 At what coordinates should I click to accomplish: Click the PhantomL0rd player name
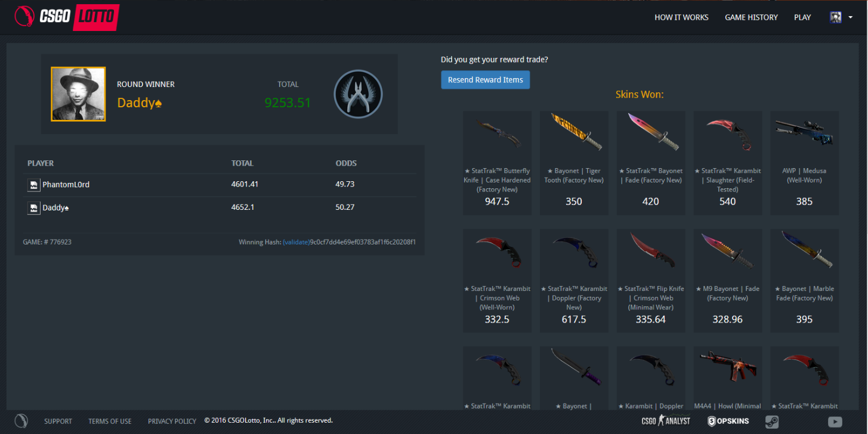point(66,185)
